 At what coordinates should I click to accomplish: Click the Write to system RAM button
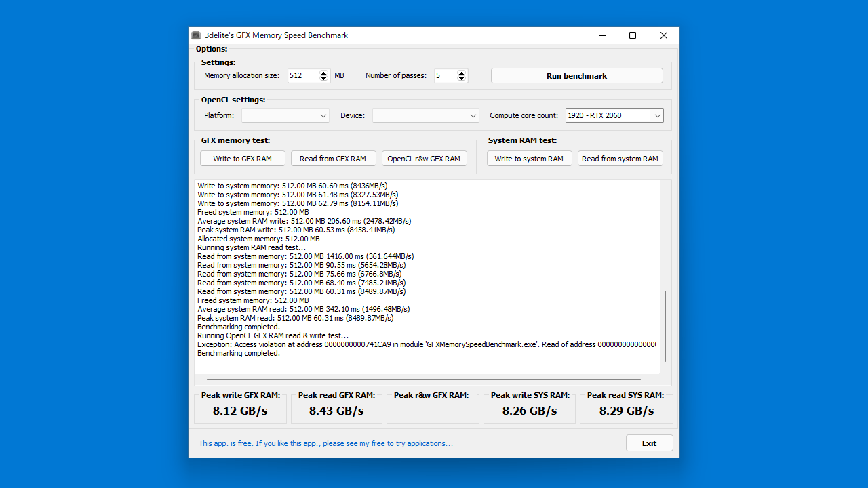pyautogui.click(x=529, y=159)
